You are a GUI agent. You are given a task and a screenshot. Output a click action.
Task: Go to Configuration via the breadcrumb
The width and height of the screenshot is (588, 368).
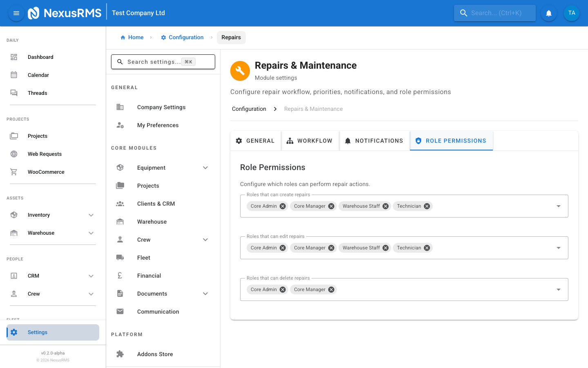click(182, 37)
